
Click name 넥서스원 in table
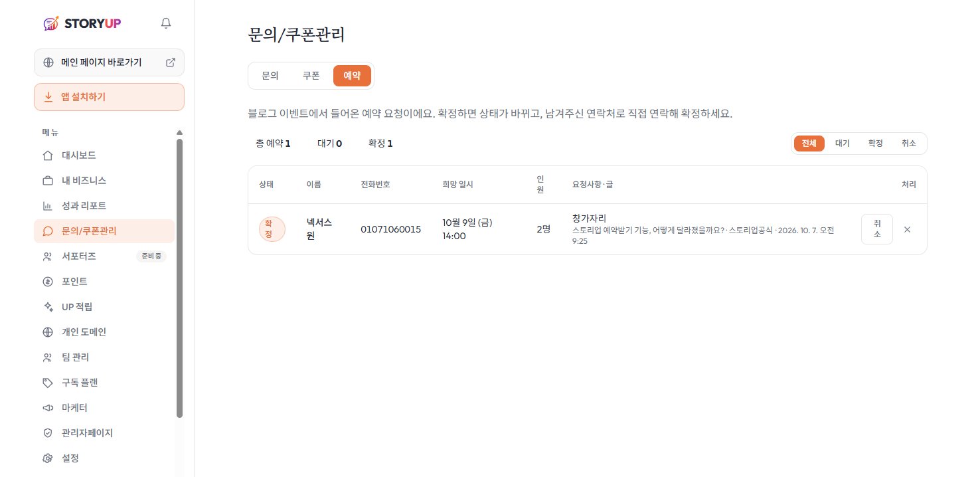point(319,229)
